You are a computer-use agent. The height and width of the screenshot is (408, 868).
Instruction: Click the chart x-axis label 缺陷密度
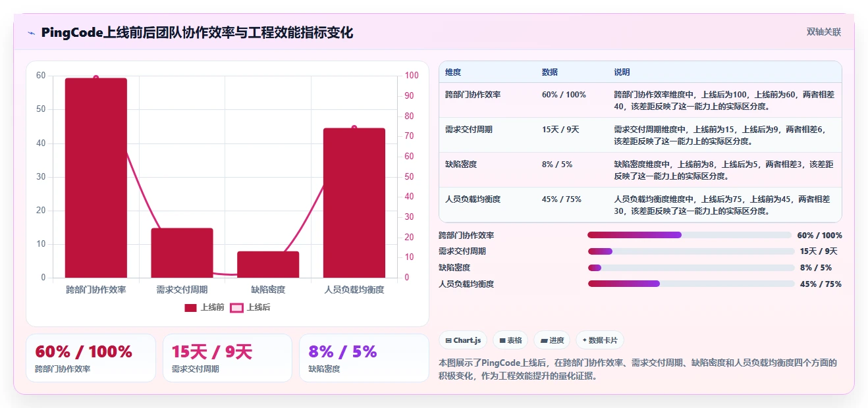tap(268, 290)
